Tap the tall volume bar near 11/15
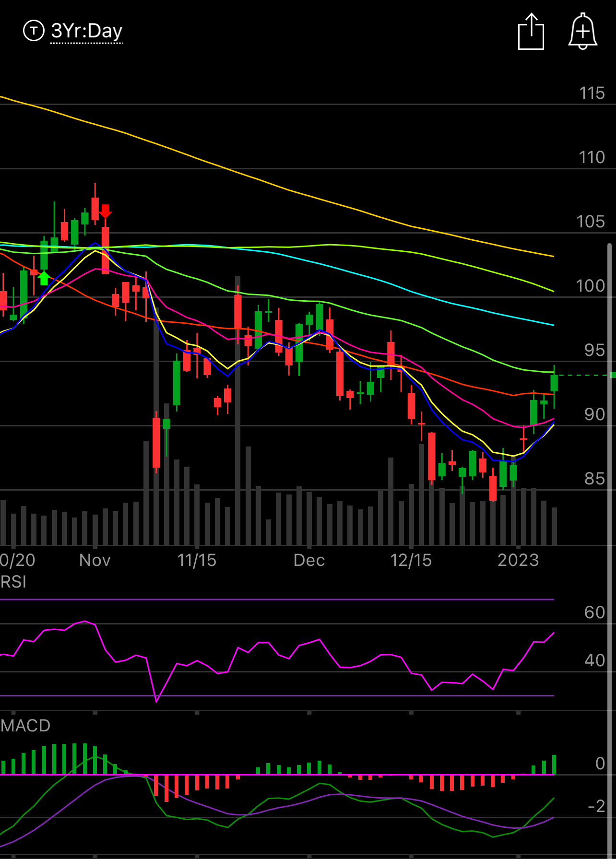The width and height of the screenshot is (616, 859). [x=237, y=410]
